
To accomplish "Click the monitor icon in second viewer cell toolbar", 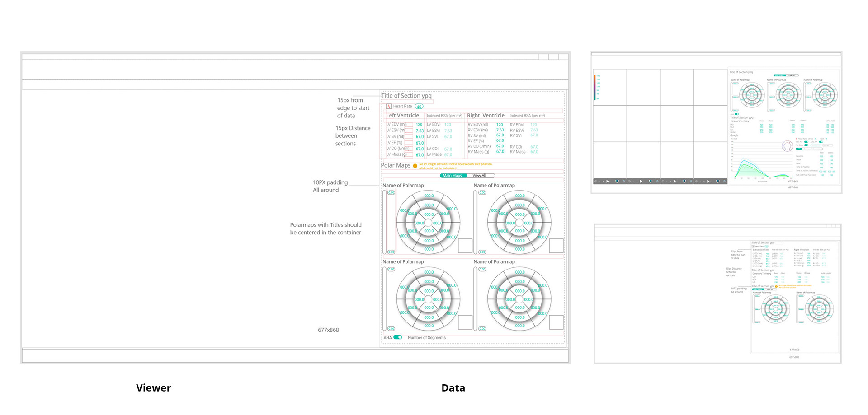I will [651, 181].
